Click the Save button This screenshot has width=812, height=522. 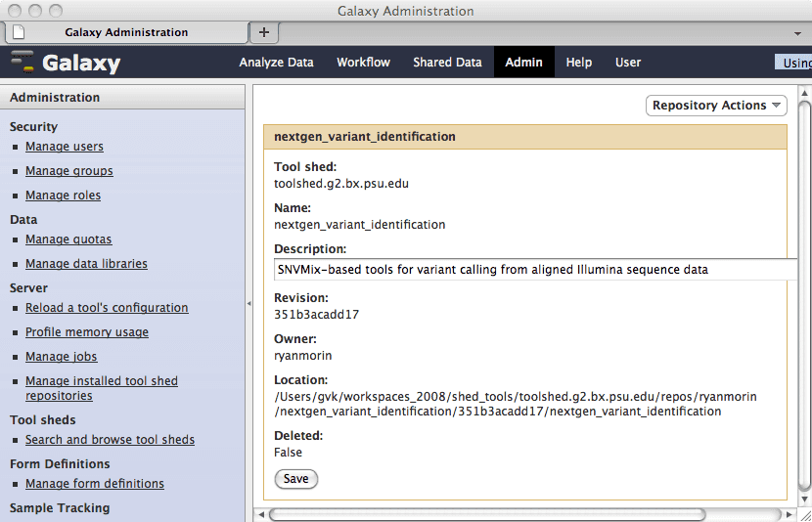[x=295, y=479]
